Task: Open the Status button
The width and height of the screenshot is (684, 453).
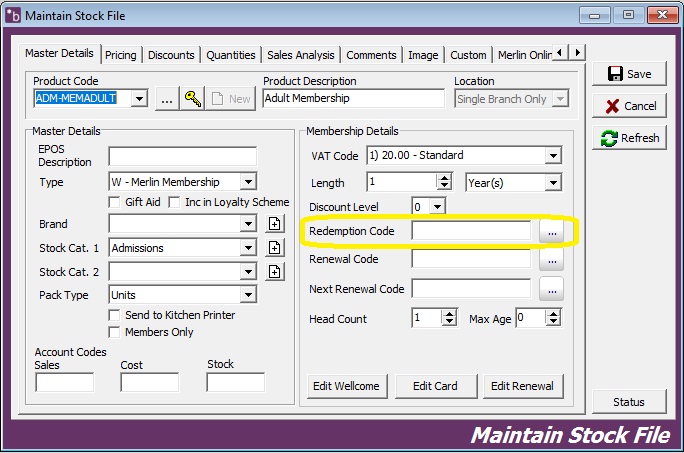Action: click(629, 402)
